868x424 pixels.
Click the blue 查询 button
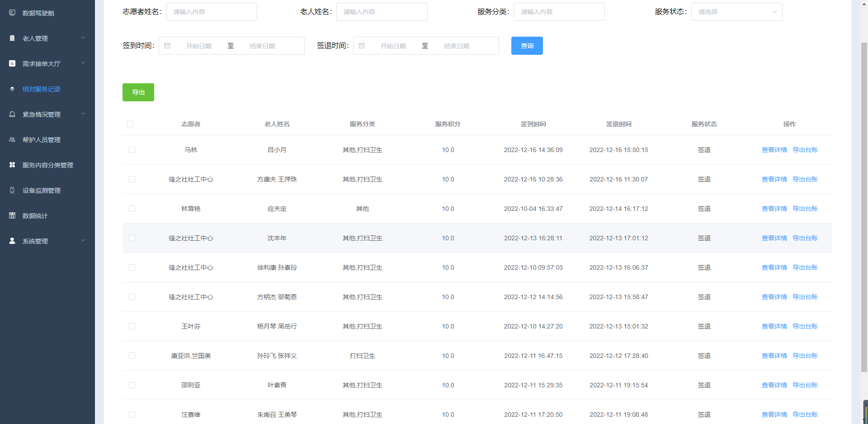click(x=527, y=46)
